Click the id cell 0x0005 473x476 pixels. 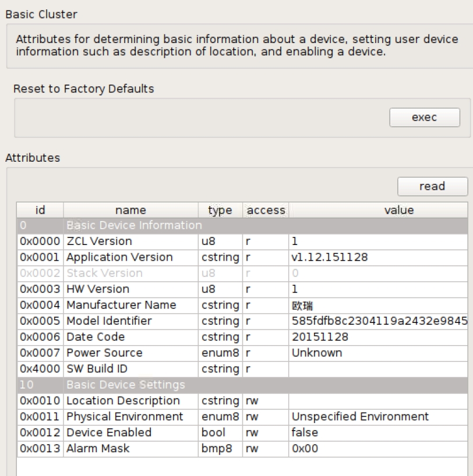point(40,321)
